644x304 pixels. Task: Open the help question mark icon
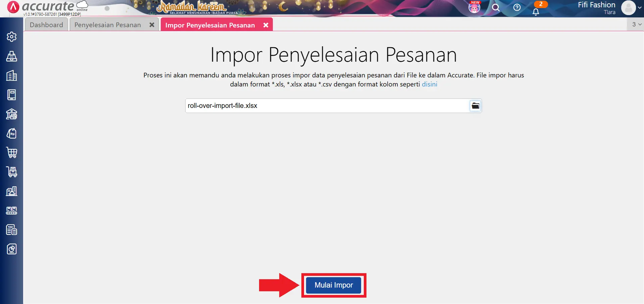(516, 7)
